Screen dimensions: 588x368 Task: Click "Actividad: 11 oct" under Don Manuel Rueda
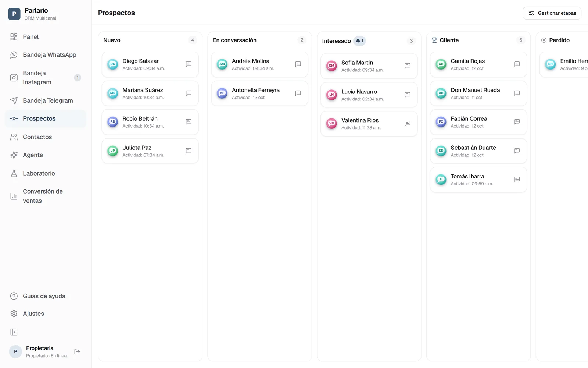click(x=466, y=98)
